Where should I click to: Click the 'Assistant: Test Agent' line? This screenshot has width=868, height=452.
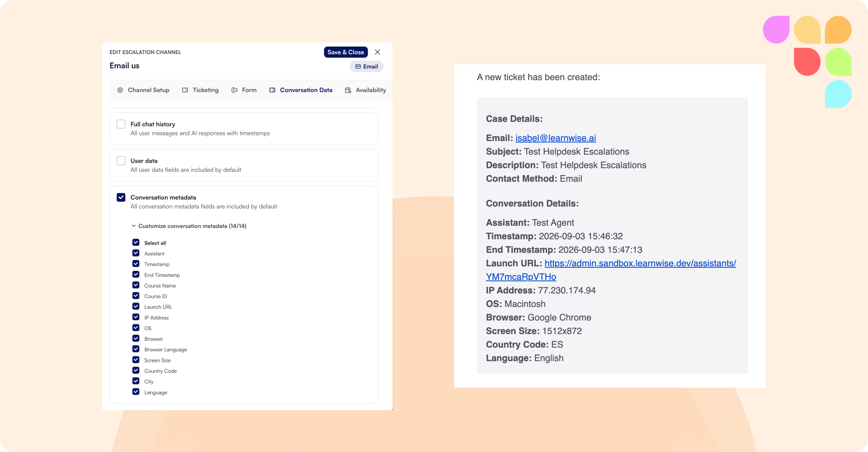tap(530, 223)
